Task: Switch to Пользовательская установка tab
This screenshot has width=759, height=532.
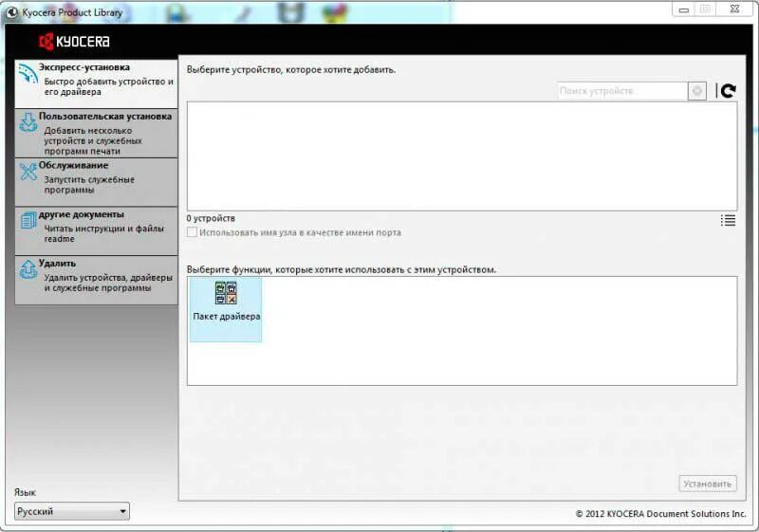Action: click(97, 133)
